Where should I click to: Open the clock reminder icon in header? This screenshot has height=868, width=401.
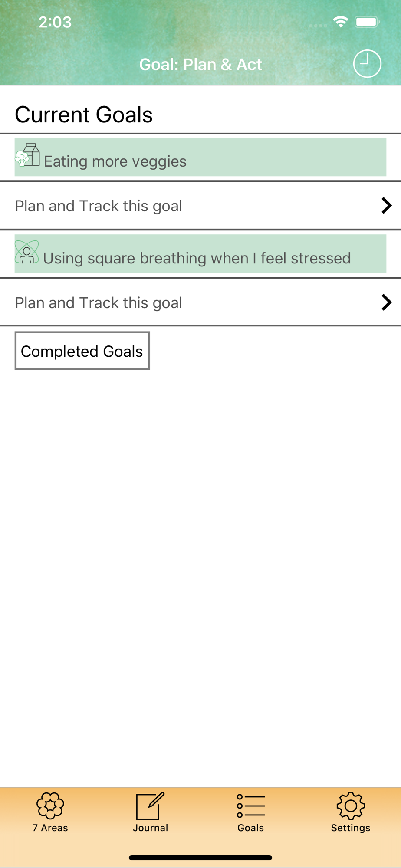[367, 64]
